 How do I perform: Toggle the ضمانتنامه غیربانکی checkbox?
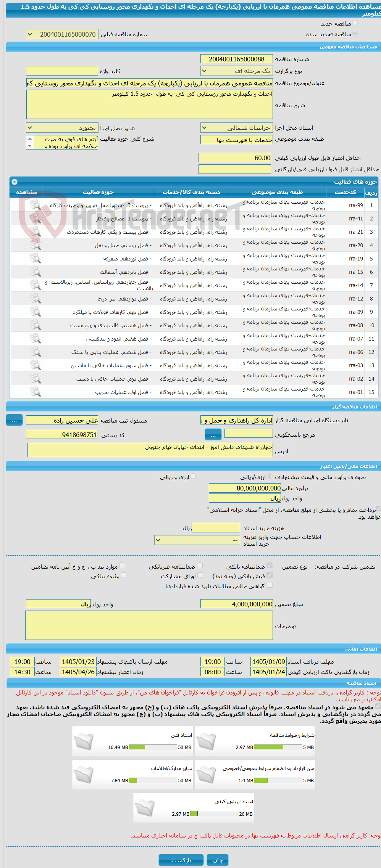tap(200, 566)
